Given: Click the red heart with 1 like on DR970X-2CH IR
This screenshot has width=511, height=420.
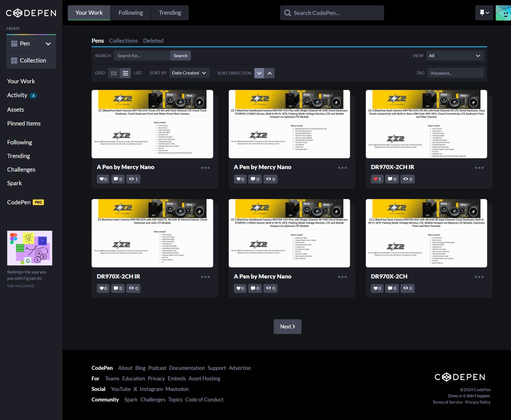Looking at the screenshot, I should point(377,179).
